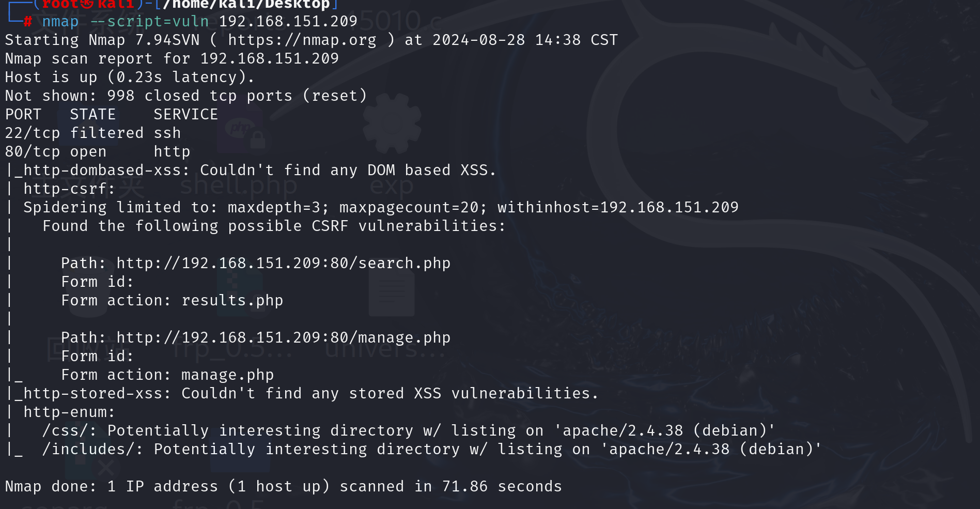The image size is (980, 509).
Task: Click the Nmap done summary line
Action: [284, 486]
